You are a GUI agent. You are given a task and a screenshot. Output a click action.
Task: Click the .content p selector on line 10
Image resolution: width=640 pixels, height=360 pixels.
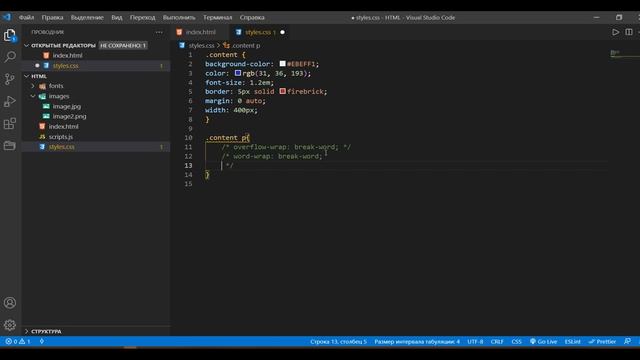[x=227, y=138]
